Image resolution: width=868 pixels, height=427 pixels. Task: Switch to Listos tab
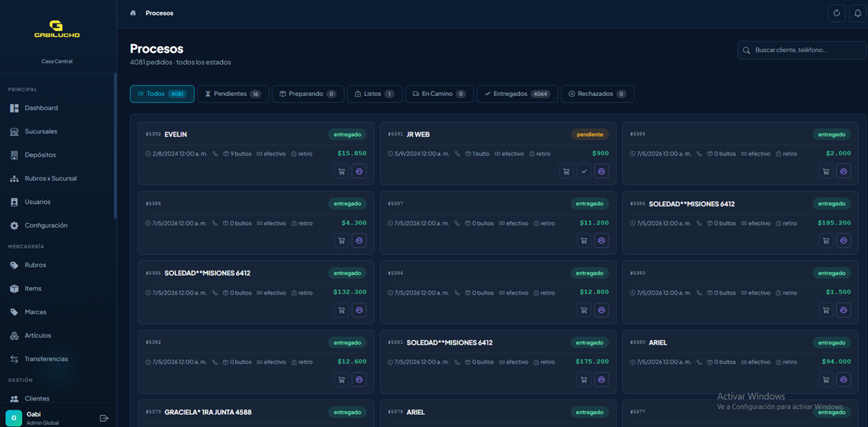(x=375, y=94)
